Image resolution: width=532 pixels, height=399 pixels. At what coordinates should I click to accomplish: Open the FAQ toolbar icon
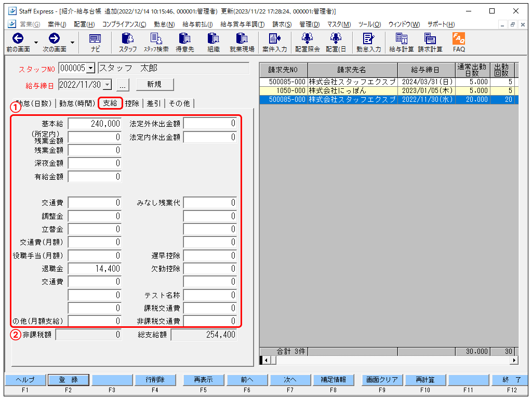[x=459, y=42]
